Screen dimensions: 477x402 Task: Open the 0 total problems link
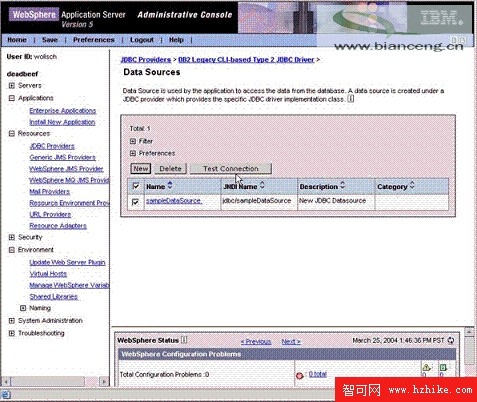(x=317, y=374)
